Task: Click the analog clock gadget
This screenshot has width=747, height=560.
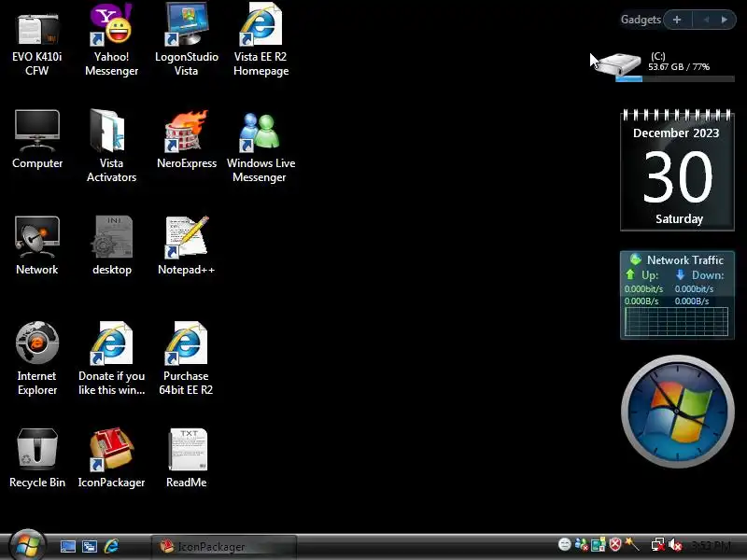Action: click(x=678, y=412)
